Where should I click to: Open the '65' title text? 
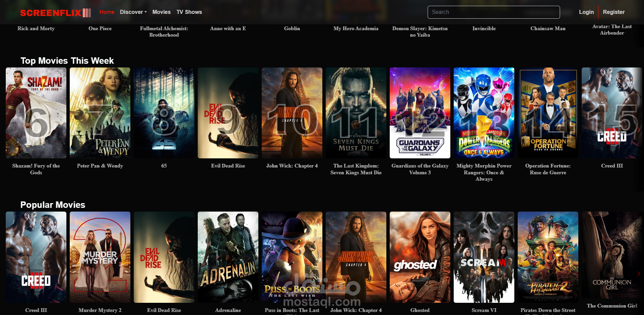coord(164,166)
